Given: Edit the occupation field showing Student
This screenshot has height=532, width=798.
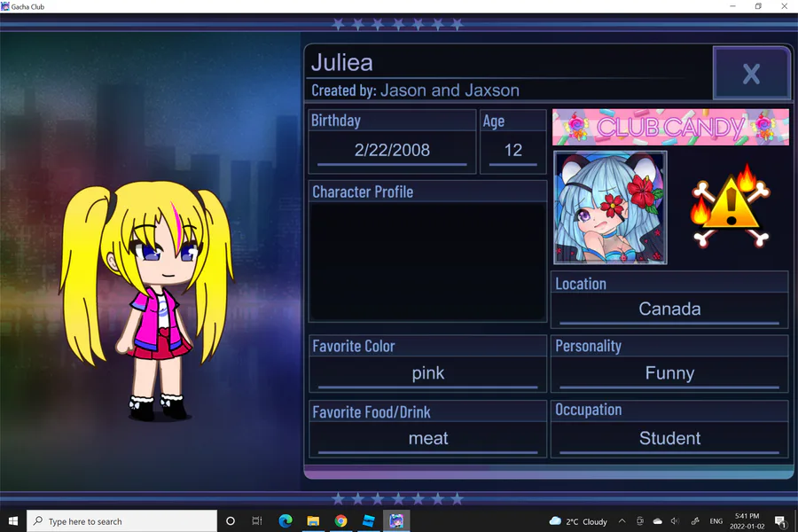Looking at the screenshot, I should tap(669, 438).
